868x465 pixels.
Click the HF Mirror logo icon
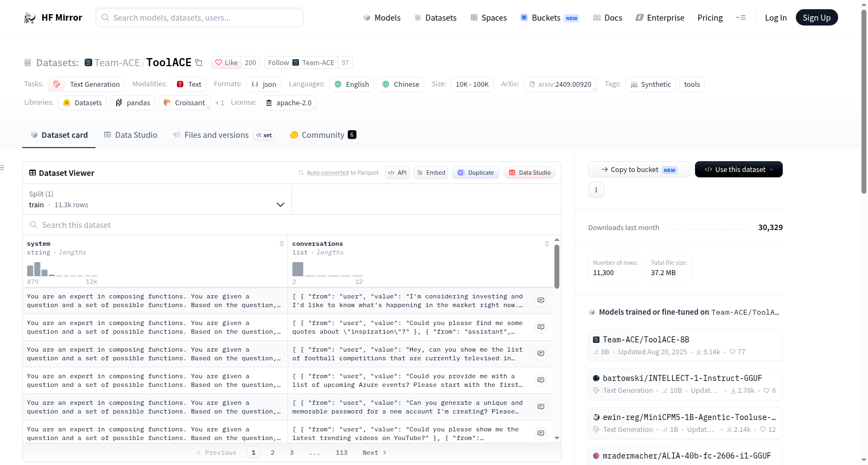(30, 18)
